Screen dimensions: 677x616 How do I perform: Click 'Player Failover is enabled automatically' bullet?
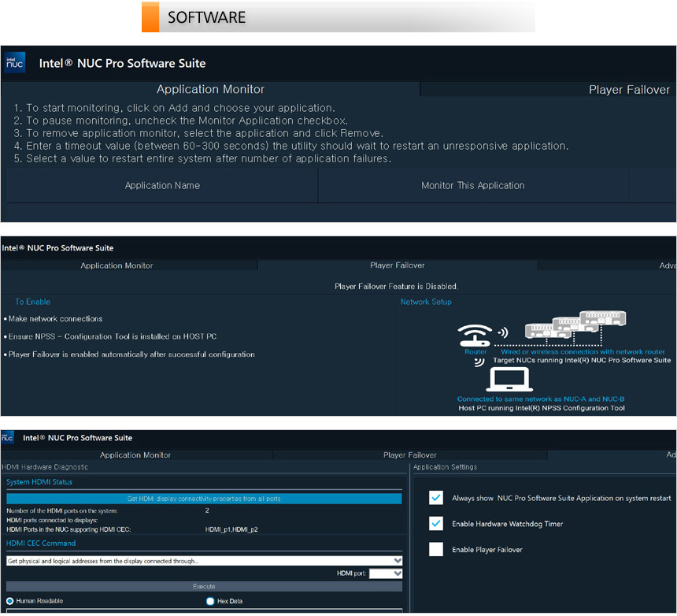point(129,354)
